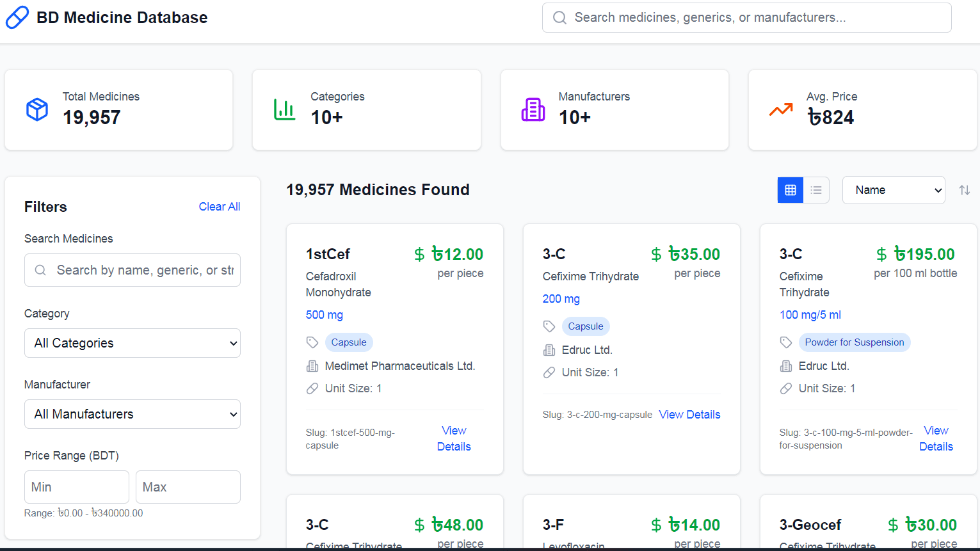980x551 pixels.
Task: Click pill icon beside Unit Size on ৳35.00 card
Action: (x=549, y=372)
